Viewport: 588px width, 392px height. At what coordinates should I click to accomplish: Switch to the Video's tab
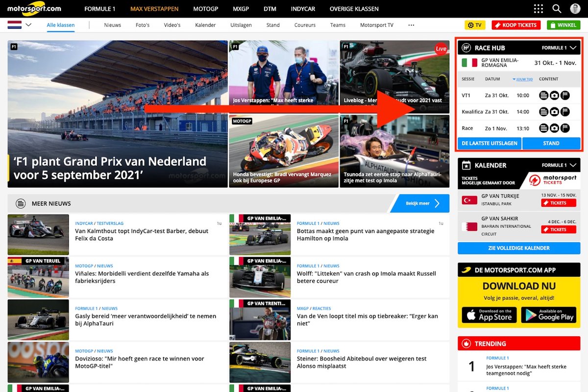click(x=172, y=25)
